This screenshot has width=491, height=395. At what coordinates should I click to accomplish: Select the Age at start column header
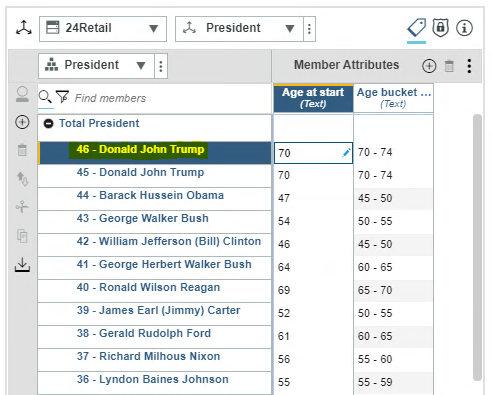pyautogui.click(x=313, y=98)
